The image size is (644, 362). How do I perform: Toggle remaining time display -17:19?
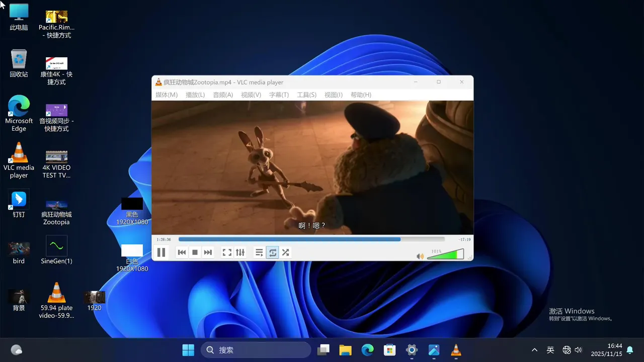tap(464, 239)
